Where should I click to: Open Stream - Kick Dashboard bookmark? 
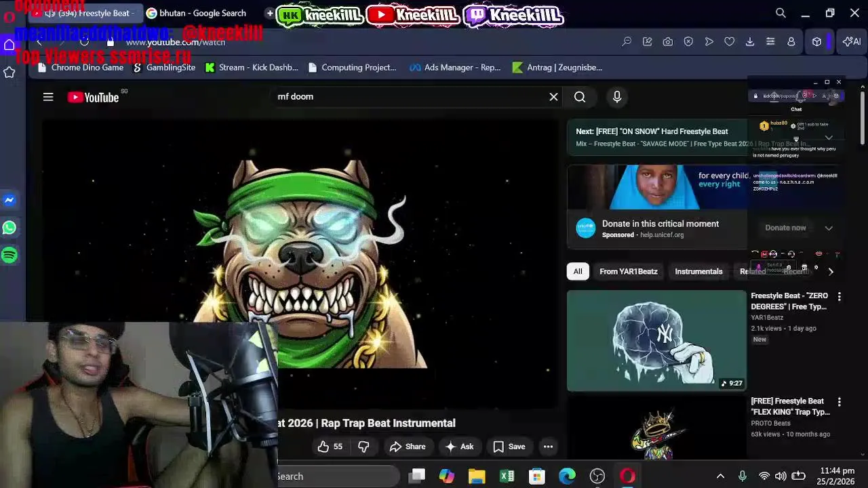tap(252, 68)
